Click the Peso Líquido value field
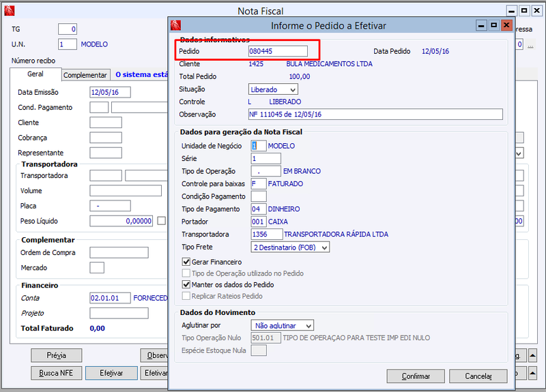This screenshot has height=392, width=546. [x=121, y=221]
